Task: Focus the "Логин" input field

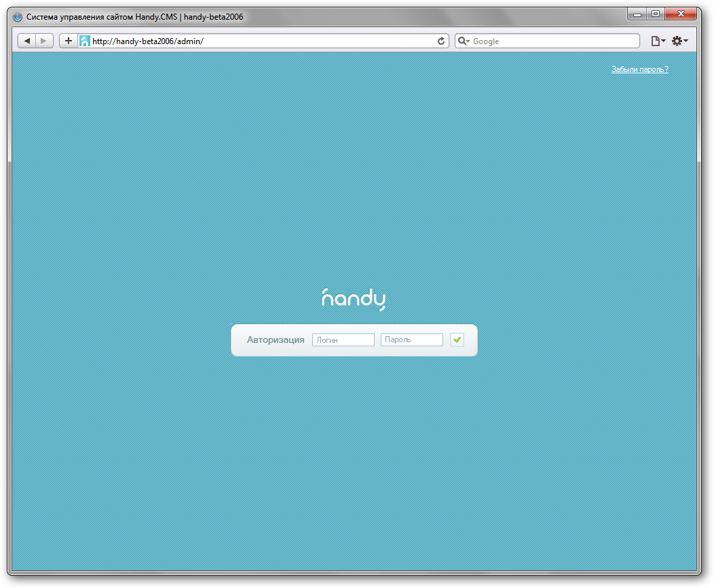Action: [343, 339]
